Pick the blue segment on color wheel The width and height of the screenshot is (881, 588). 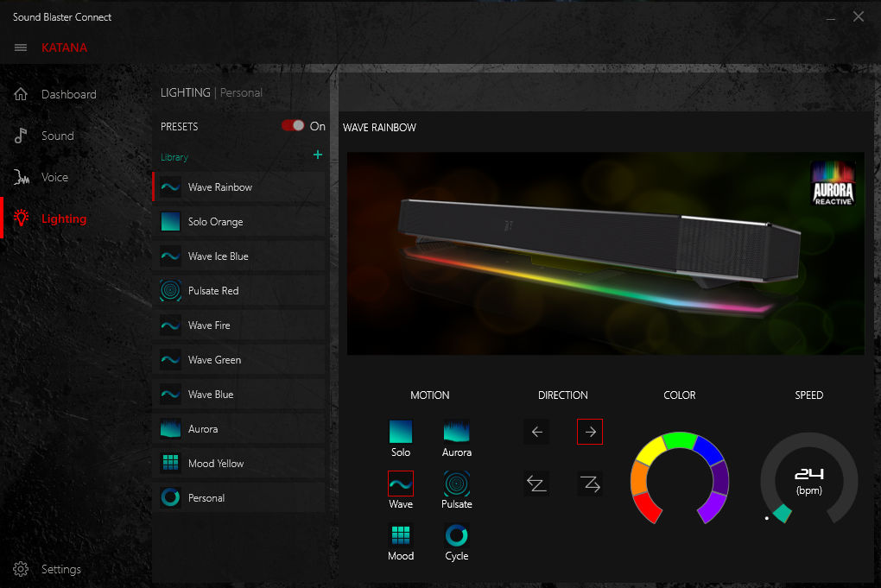click(707, 450)
